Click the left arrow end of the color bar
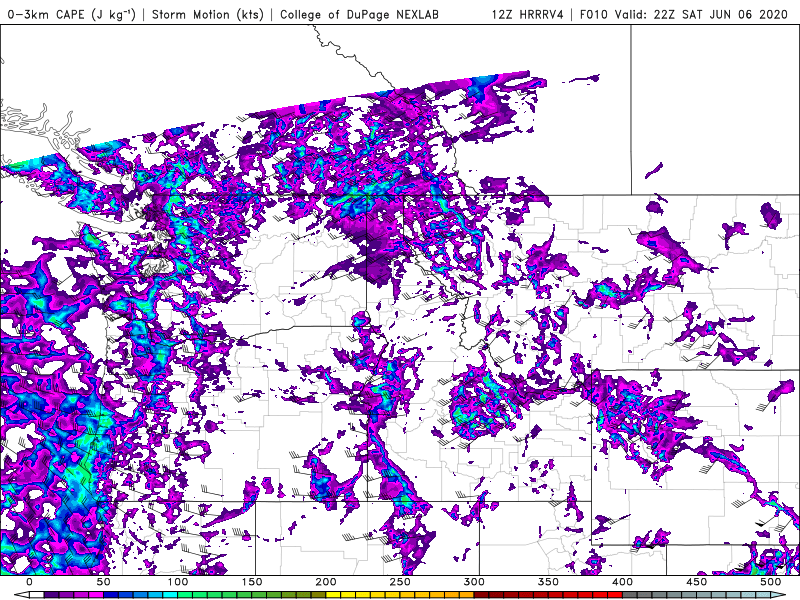The width and height of the screenshot is (800, 600). coord(22,594)
